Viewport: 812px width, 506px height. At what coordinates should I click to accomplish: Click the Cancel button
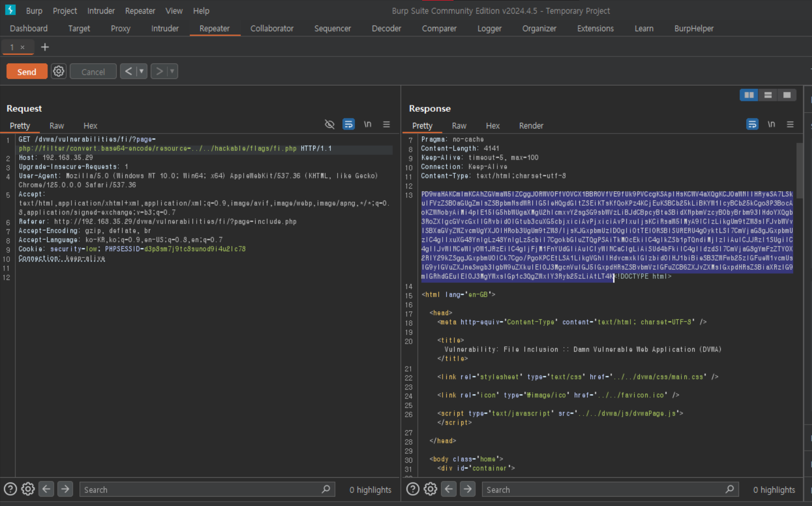93,72
